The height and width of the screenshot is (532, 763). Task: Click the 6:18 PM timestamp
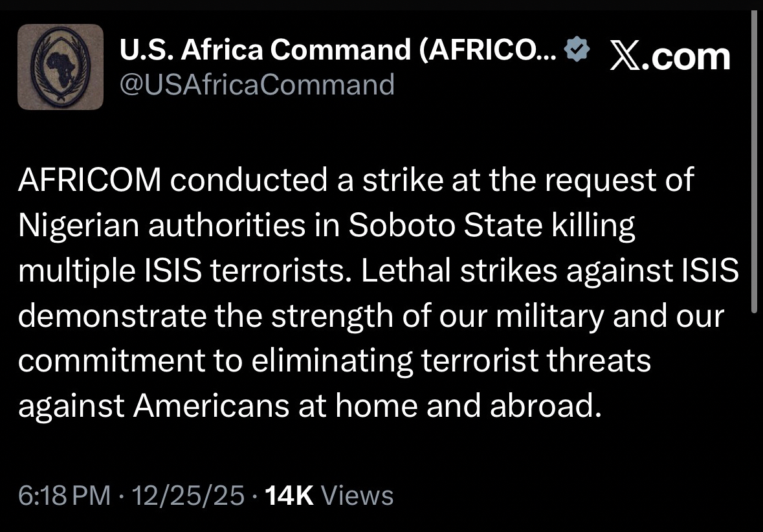65,496
